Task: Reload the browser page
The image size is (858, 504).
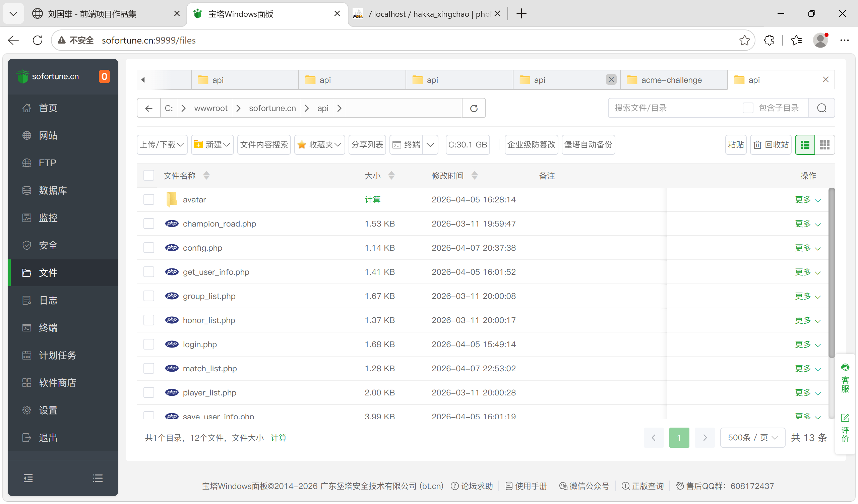Action: coord(38,41)
